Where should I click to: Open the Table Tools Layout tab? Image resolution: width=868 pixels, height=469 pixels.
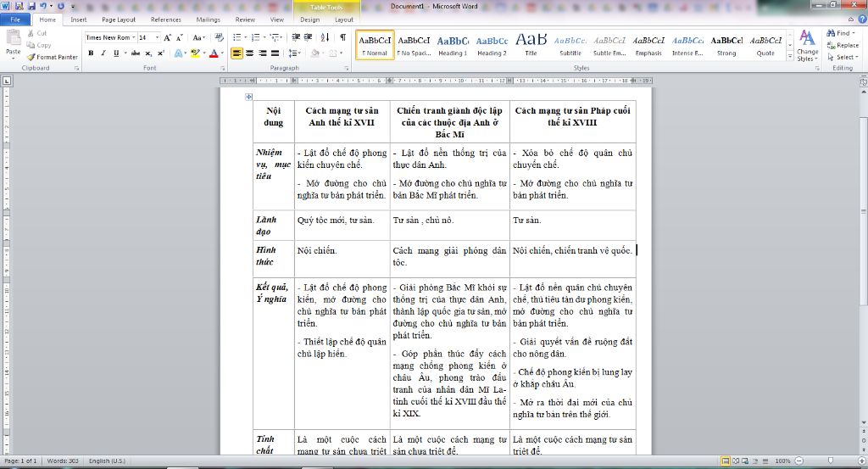pyautogui.click(x=344, y=20)
